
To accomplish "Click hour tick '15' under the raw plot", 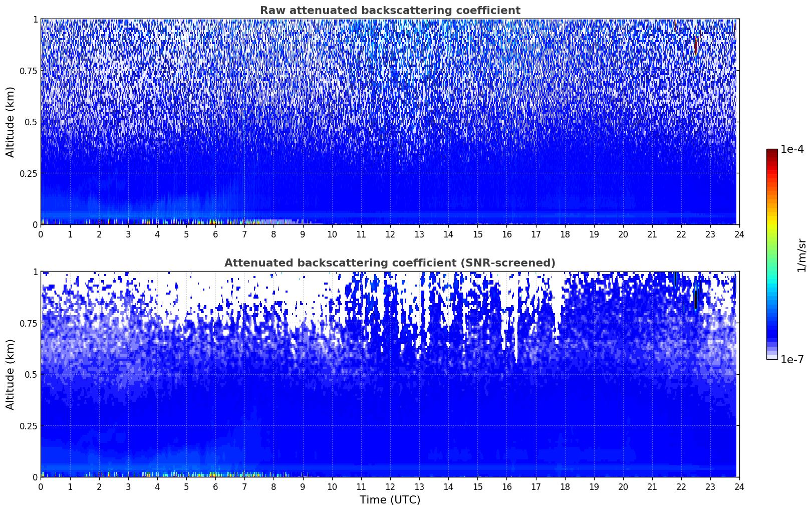I will (x=477, y=234).
